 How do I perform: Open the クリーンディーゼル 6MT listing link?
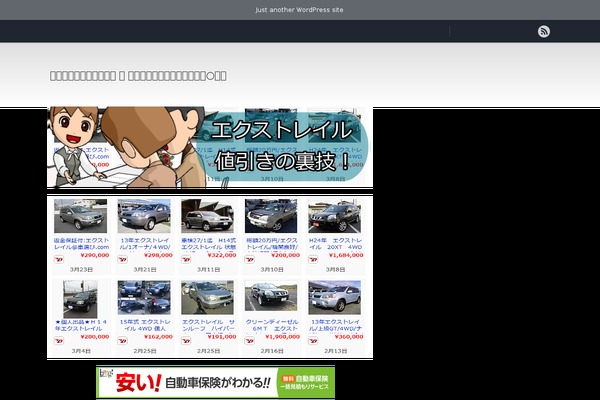[272, 325]
